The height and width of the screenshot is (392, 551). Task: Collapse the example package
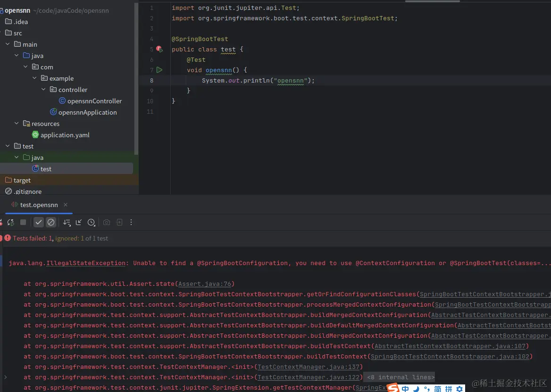[x=34, y=78]
